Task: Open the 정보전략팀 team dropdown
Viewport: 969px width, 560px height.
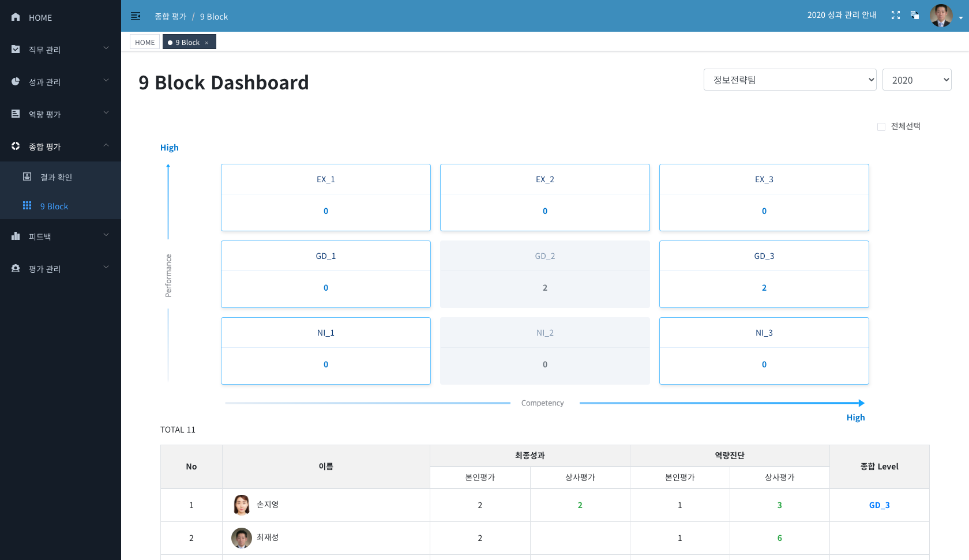Action: pyautogui.click(x=790, y=80)
